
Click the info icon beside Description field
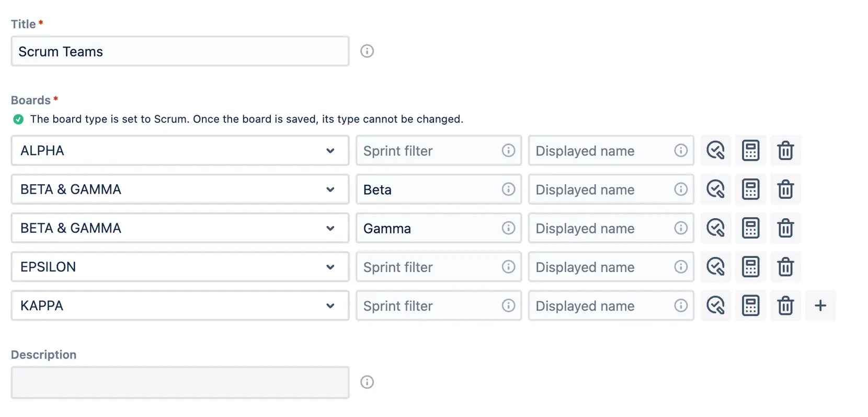coord(367,382)
